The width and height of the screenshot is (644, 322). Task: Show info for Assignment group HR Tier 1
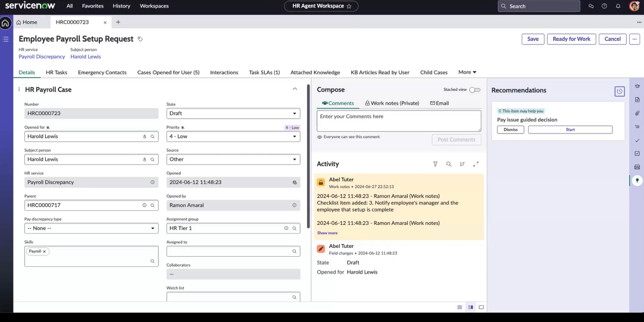click(x=286, y=228)
